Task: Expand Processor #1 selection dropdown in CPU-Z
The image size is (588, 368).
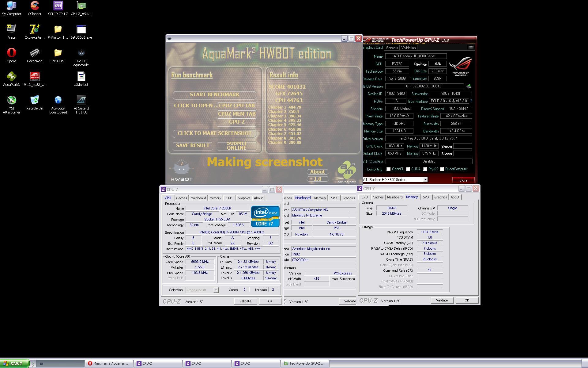Action: 216,290
